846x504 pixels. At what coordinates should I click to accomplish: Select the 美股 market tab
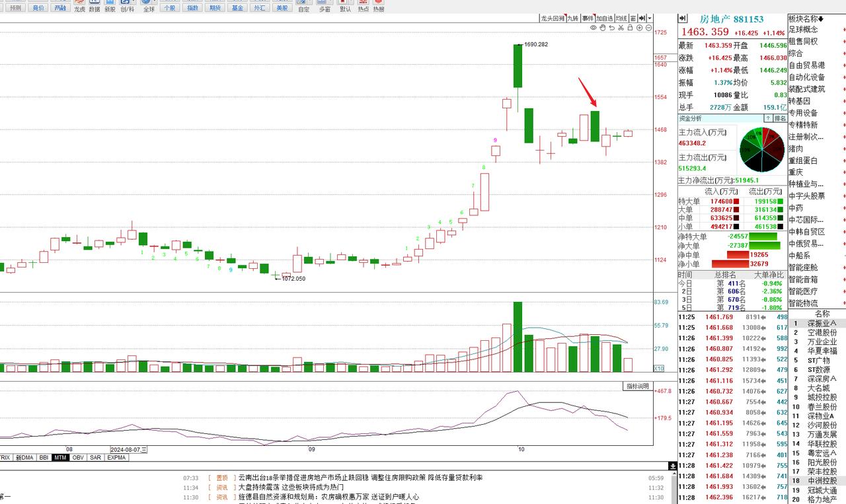pos(282,8)
